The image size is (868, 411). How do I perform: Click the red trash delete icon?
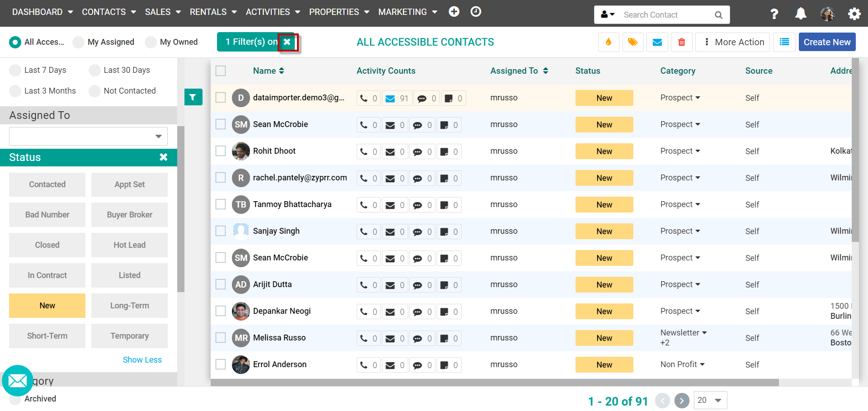click(682, 42)
